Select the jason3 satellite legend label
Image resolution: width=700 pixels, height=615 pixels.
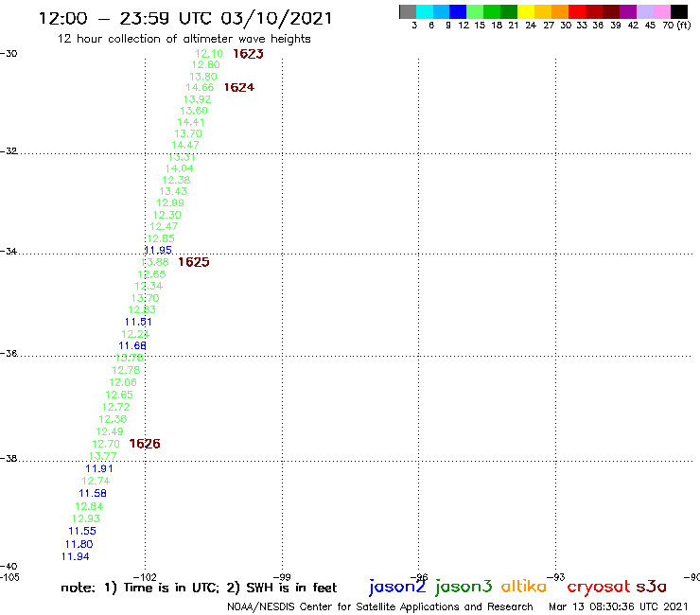464,587
